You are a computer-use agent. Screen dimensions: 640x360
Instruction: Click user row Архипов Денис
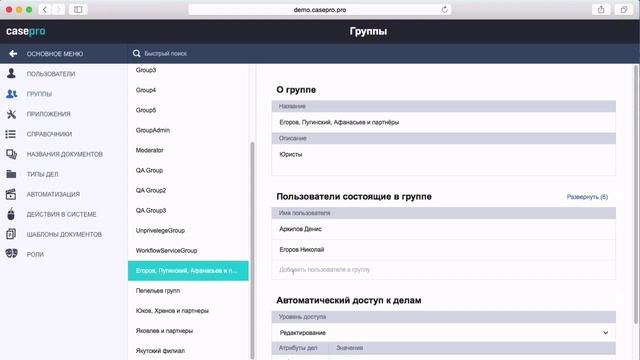[x=444, y=229]
